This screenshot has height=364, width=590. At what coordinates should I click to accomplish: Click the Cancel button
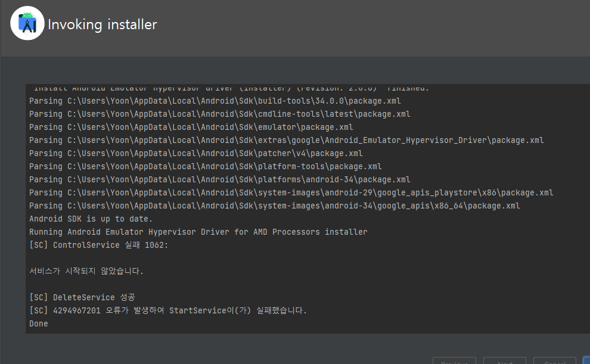point(555,360)
